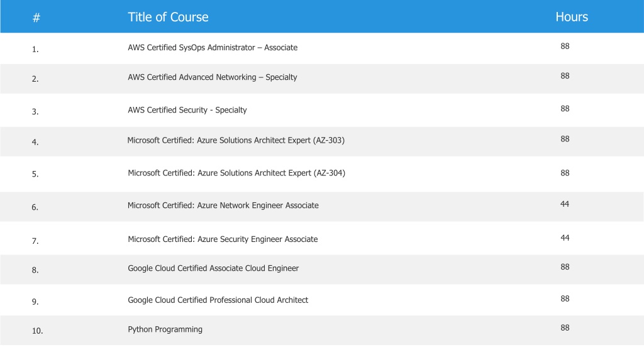Select the Python Programming course

[165, 329]
